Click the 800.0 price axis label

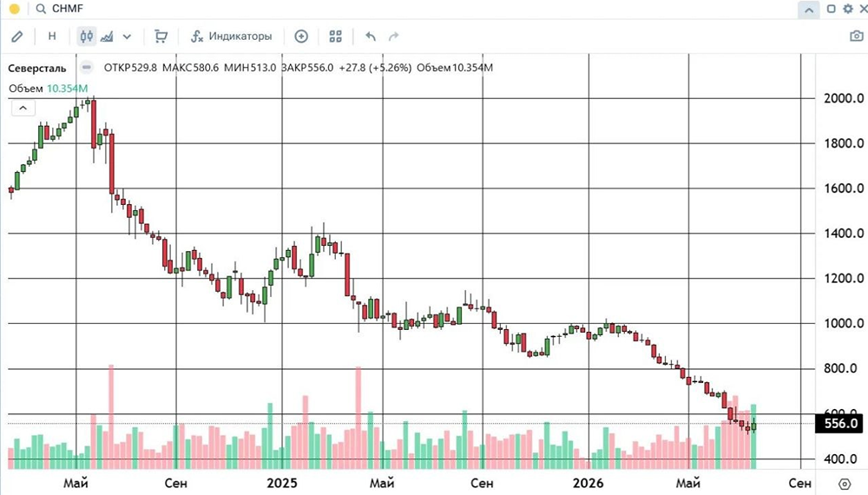pyautogui.click(x=840, y=368)
